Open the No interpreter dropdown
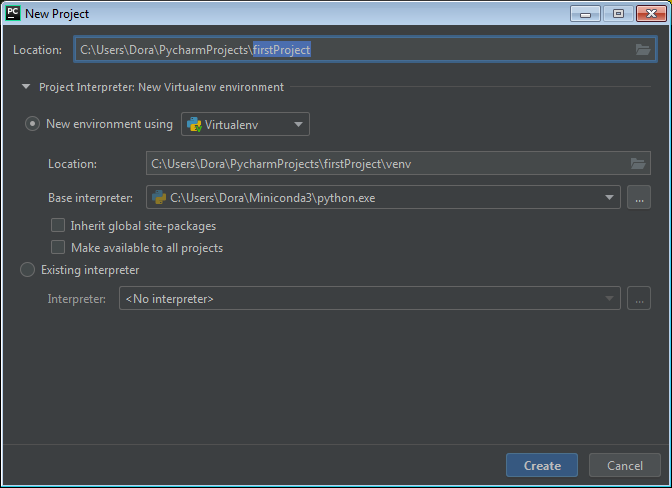This screenshot has width=672, height=488. pyautogui.click(x=369, y=298)
